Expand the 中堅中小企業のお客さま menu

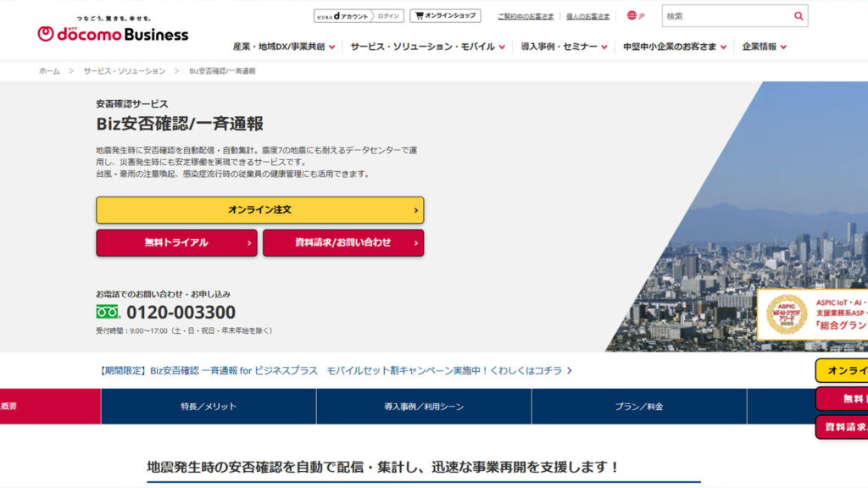[x=674, y=47]
